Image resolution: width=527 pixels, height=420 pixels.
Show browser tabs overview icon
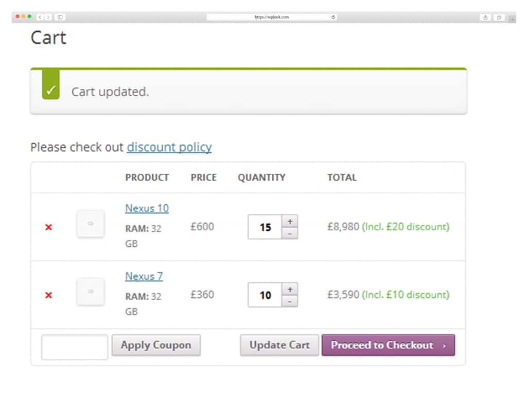click(x=499, y=17)
